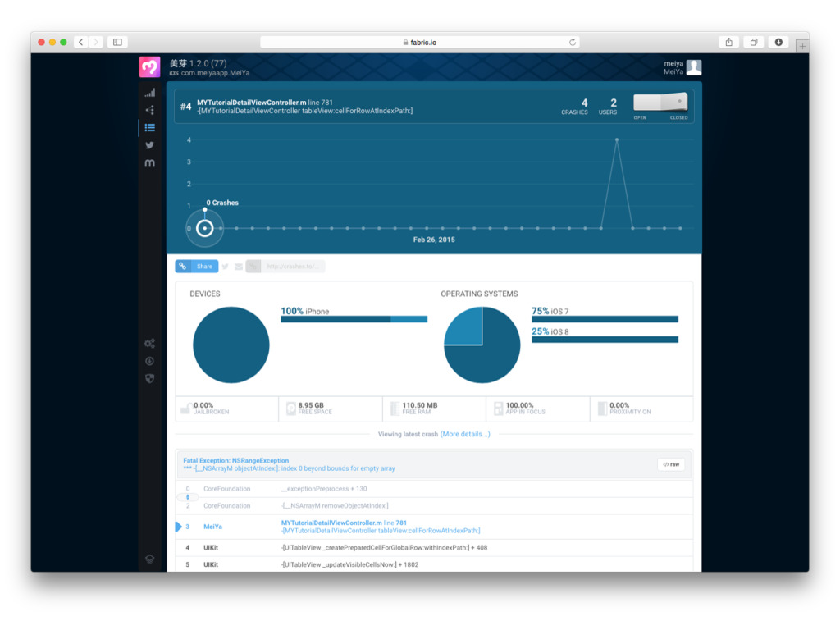Image resolution: width=840 pixels, height=630 pixels.
Task: Open the More details link
Action: [x=465, y=434]
